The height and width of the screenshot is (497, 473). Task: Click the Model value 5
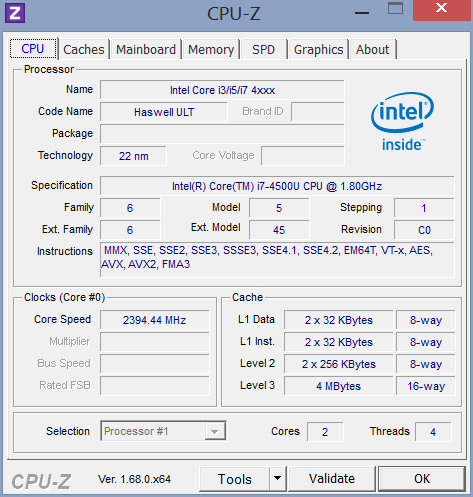point(279,208)
